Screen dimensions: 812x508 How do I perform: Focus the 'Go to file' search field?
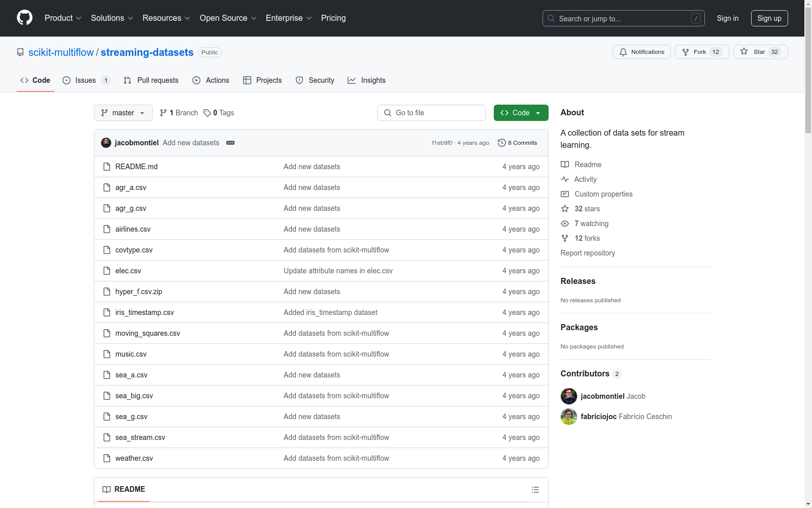point(431,113)
